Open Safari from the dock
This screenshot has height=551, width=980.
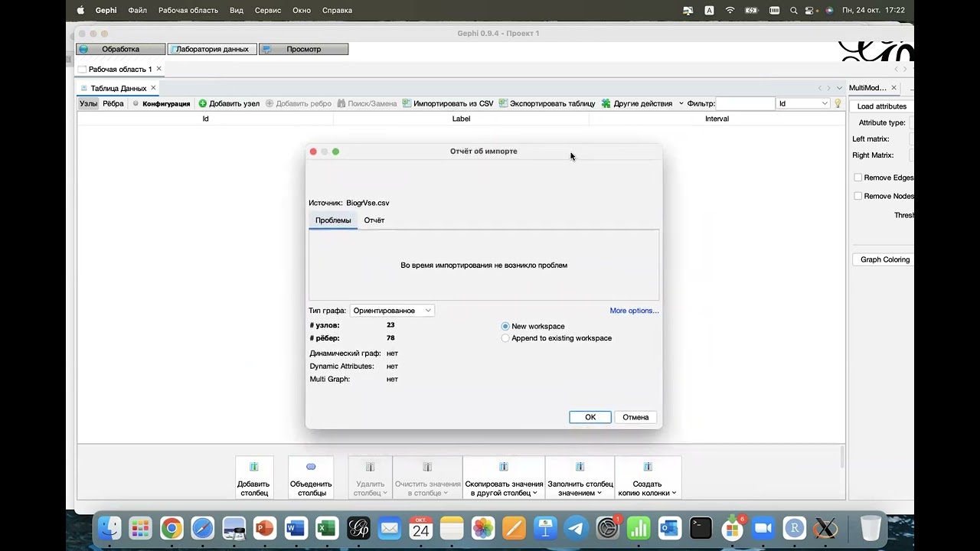(203, 528)
